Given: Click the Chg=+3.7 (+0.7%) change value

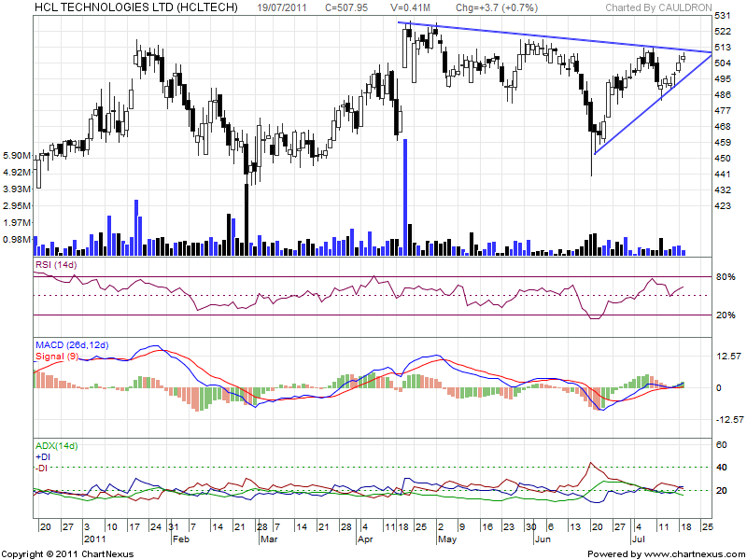Looking at the screenshot, I should pos(489,7).
